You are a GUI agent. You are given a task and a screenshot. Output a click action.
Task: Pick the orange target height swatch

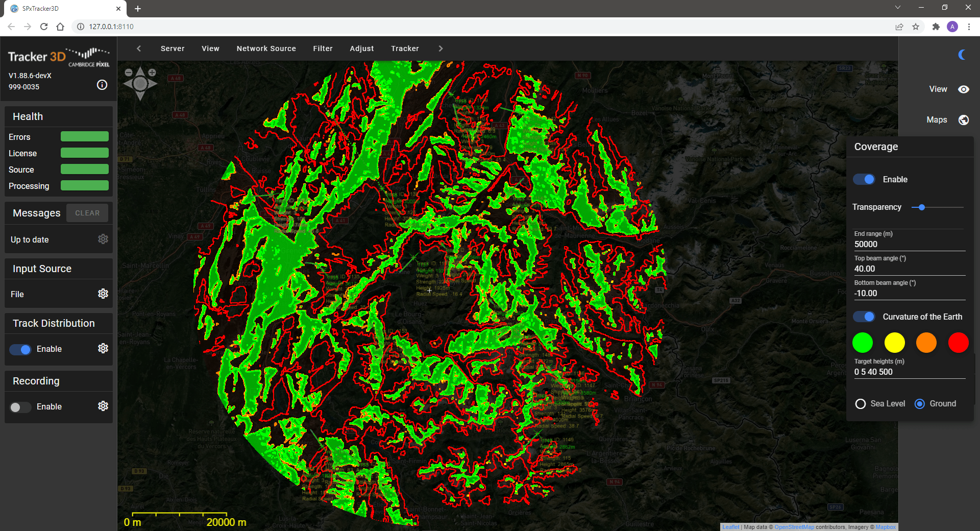click(x=926, y=343)
